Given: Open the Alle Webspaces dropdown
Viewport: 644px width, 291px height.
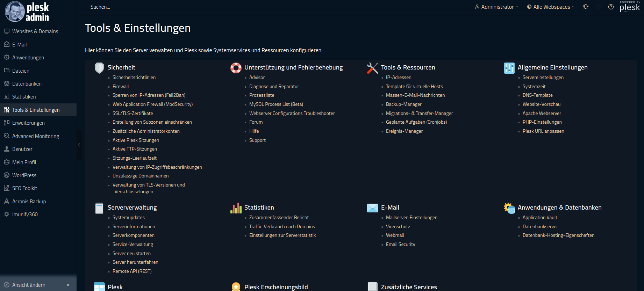Looking at the screenshot, I should [551, 7].
